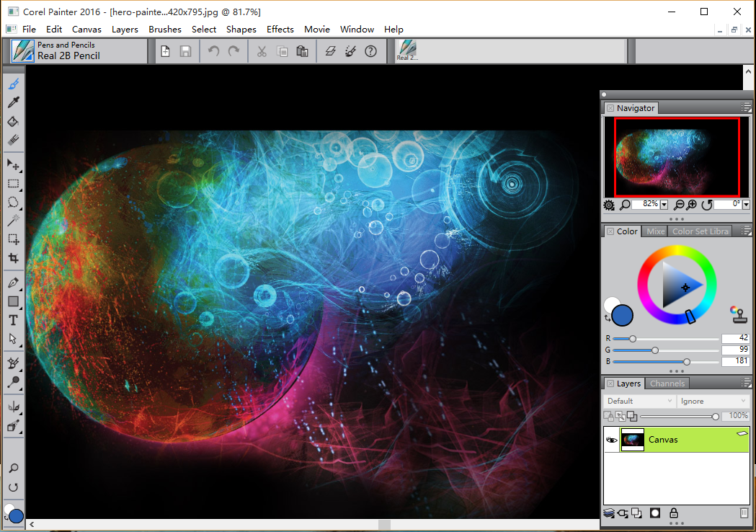Screen dimensions: 756x532
Task: Click the Cut scissors icon
Action: (262, 51)
